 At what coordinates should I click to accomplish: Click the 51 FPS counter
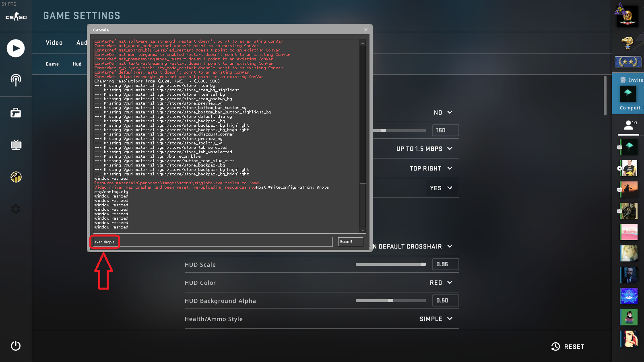(9, 4)
